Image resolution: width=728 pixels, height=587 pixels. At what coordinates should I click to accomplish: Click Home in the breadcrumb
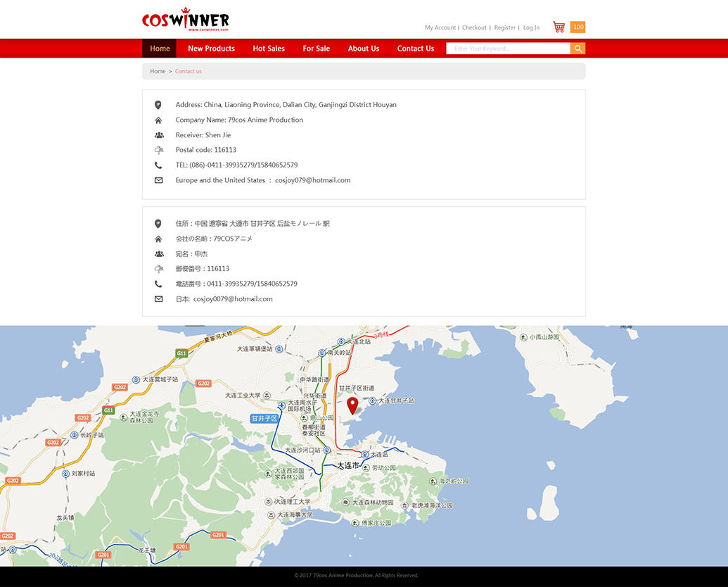tap(158, 71)
